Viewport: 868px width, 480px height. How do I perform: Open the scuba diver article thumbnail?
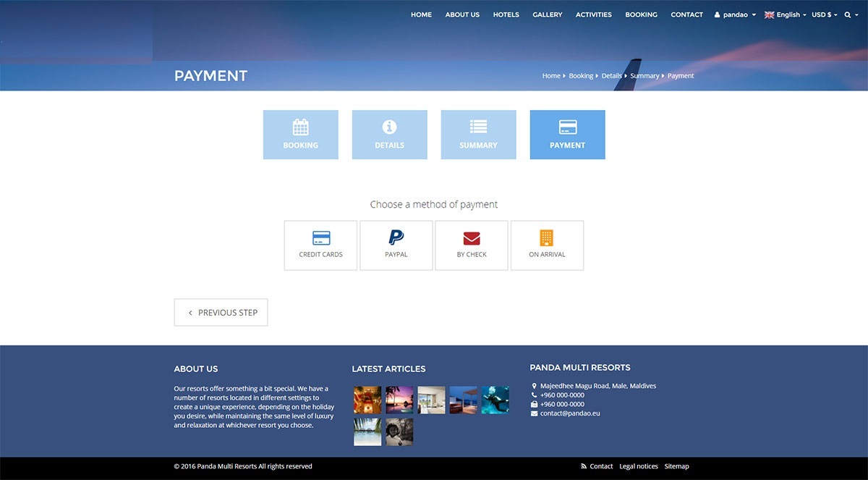[495, 400]
